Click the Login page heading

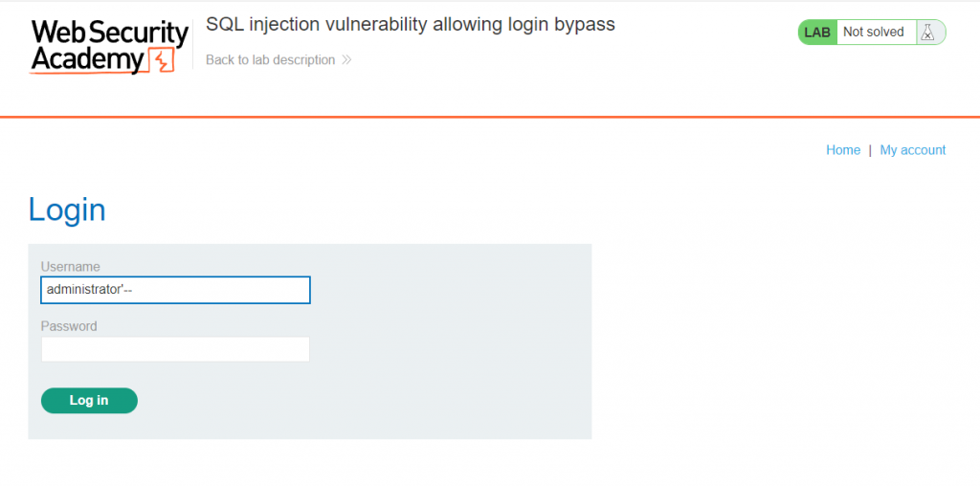(x=67, y=210)
